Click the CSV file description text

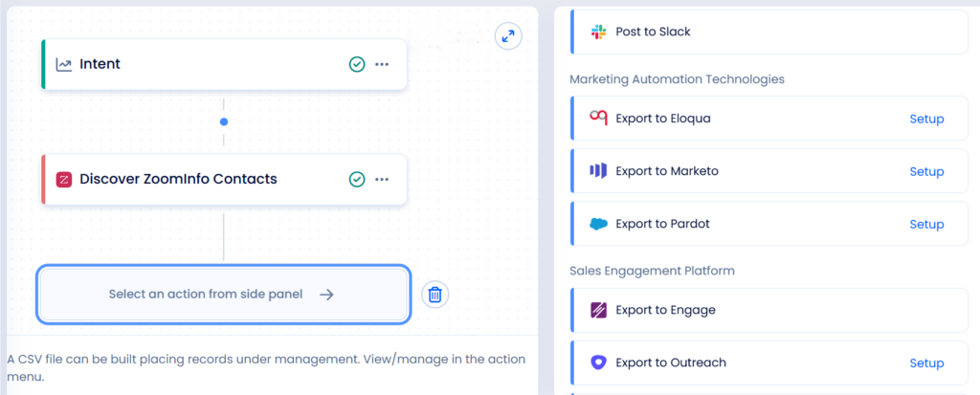tap(266, 368)
